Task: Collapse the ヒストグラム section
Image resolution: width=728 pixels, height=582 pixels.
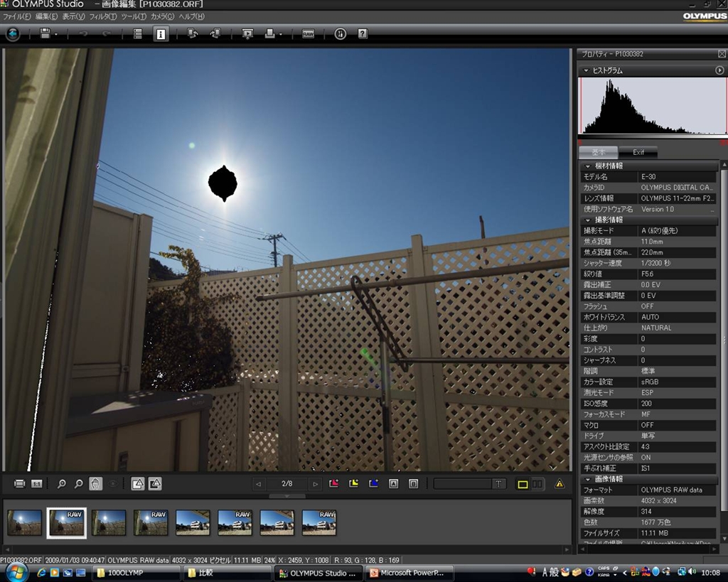Action: pyautogui.click(x=586, y=70)
